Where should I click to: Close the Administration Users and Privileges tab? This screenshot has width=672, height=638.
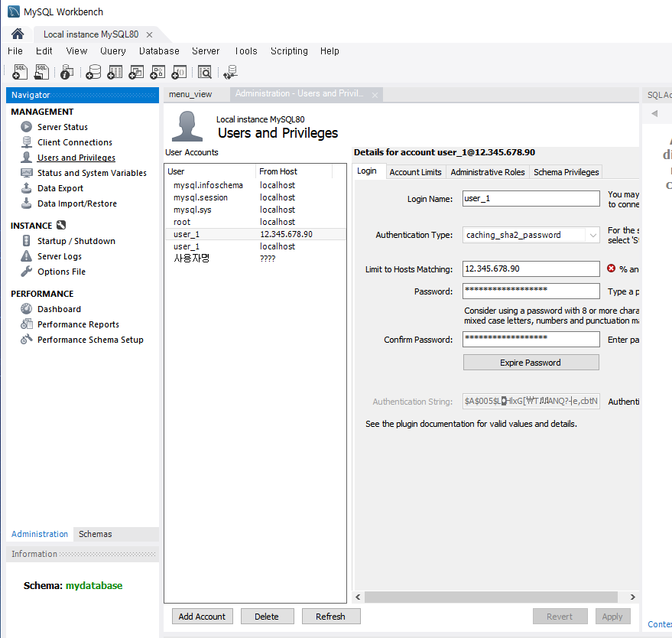(375, 95)
